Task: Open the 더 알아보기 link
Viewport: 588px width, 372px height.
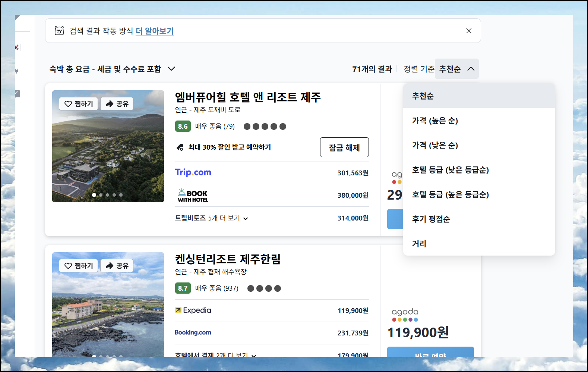Action: pos(155,31)
